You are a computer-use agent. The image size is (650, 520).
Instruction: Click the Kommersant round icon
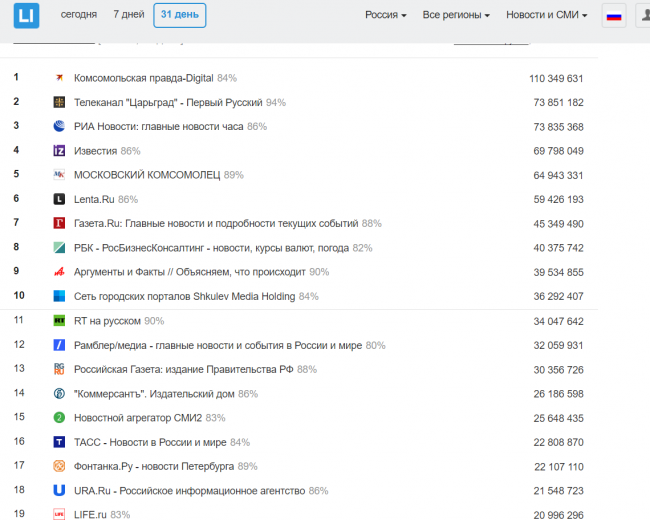59,394
